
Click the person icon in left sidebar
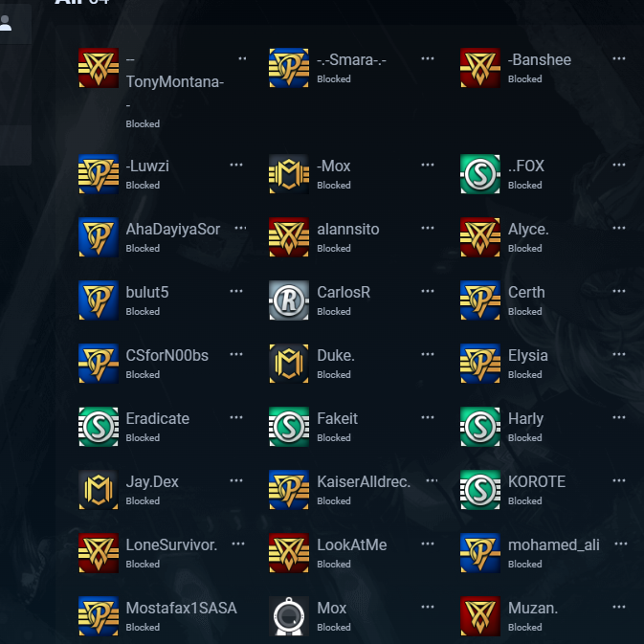tap(5, 23)
